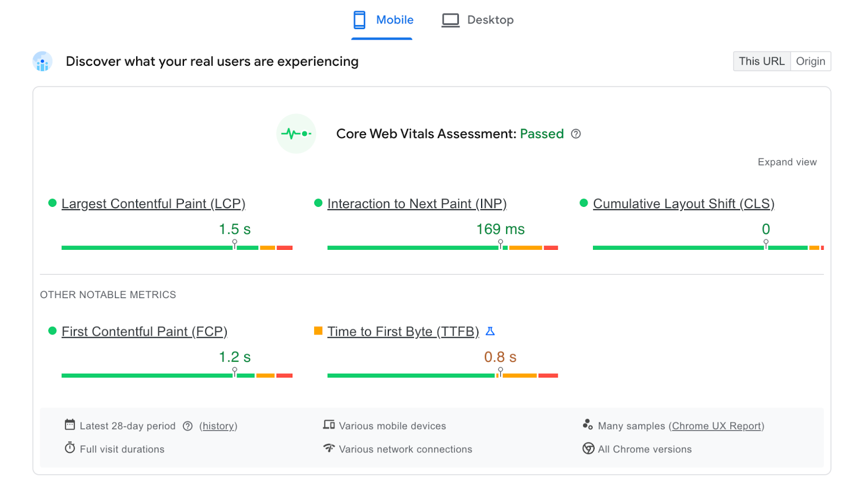Click the TTFB experimental flask icon

[x=490, y=331]
